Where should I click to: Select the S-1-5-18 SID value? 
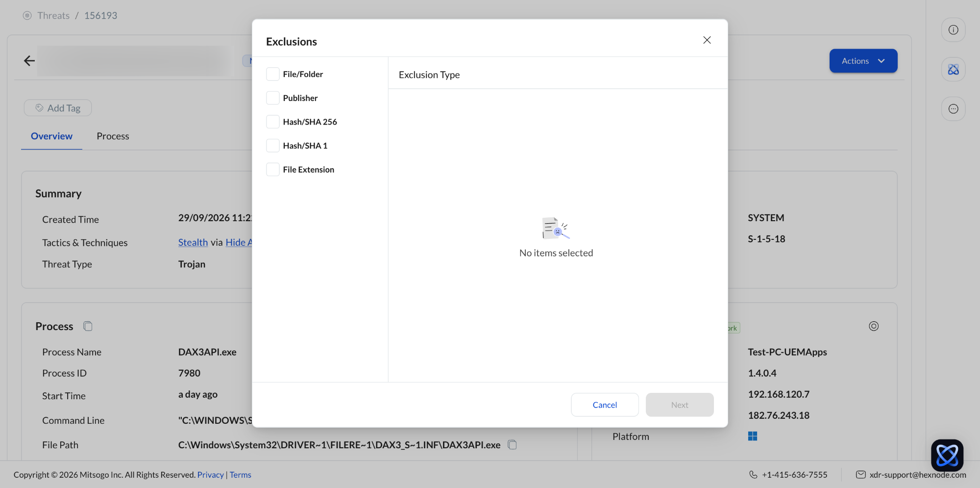pos(766,239)
